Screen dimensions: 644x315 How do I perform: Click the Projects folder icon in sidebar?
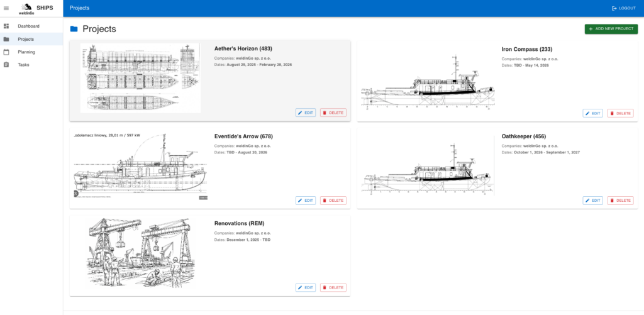(6, 39)
